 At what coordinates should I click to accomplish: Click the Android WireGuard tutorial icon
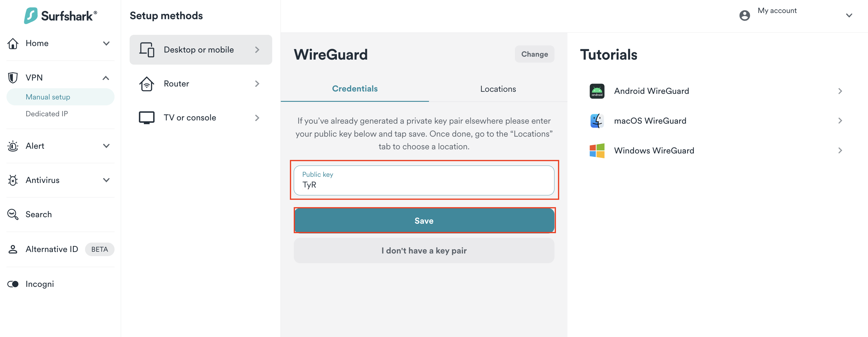(597, 91)
